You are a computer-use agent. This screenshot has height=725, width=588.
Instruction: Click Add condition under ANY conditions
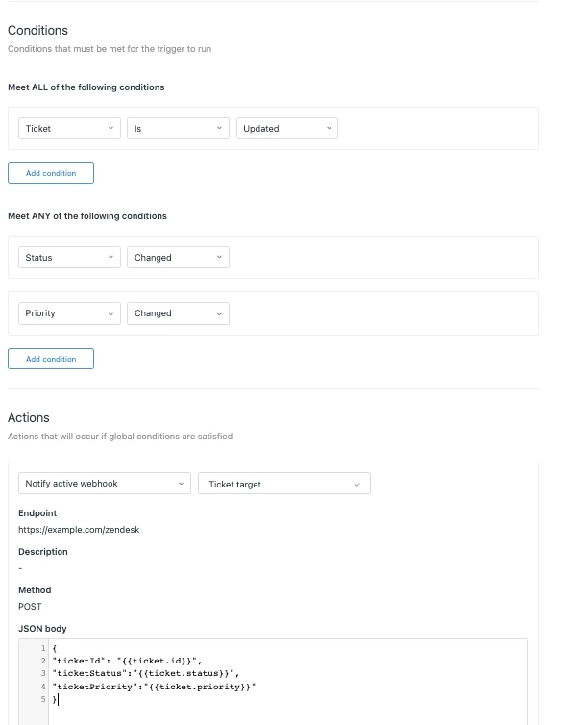coord(51,359)
